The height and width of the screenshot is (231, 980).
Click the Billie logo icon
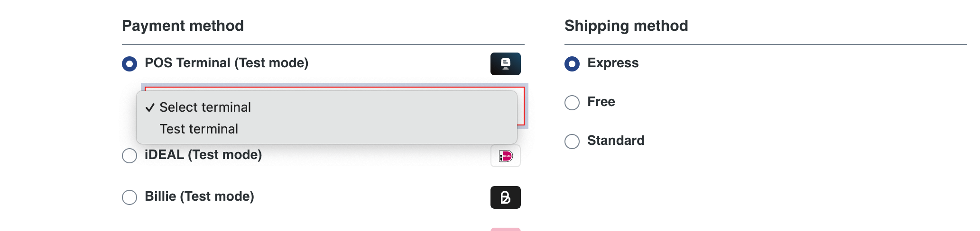point(505,197)
